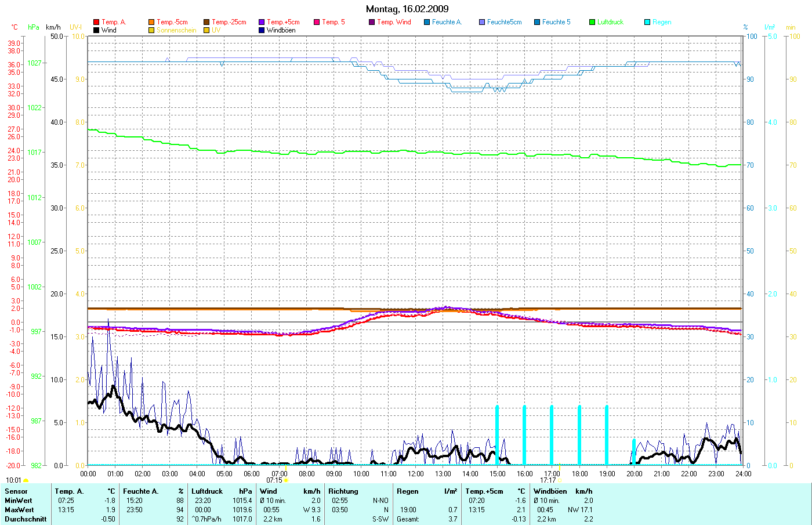Click the rain bar at 15:00
Screen dimensions: 812x525
[497, 435]
